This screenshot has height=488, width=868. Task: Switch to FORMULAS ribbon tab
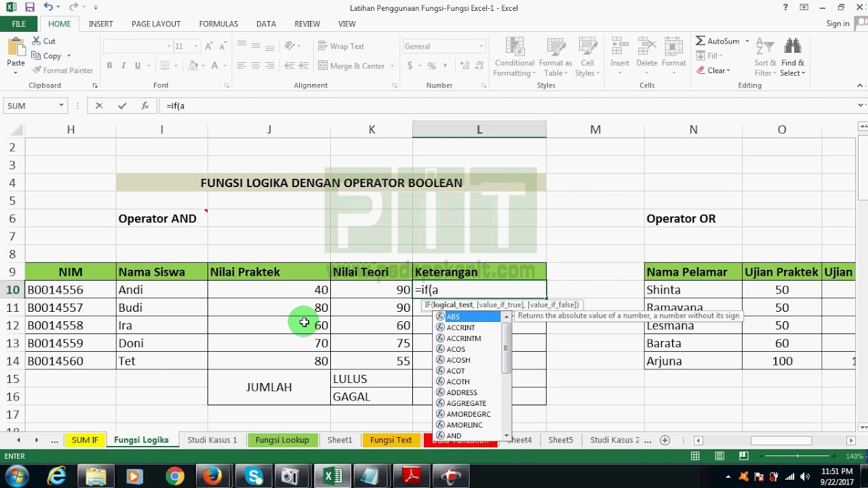[218, 24]
